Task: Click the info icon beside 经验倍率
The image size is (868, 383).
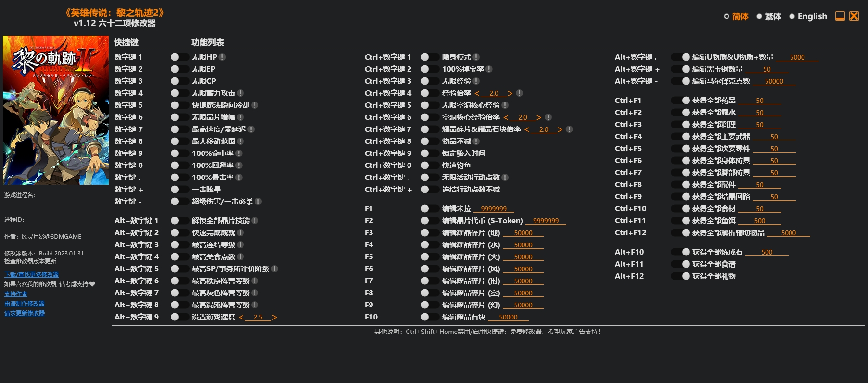Action: tap(519, 93)
